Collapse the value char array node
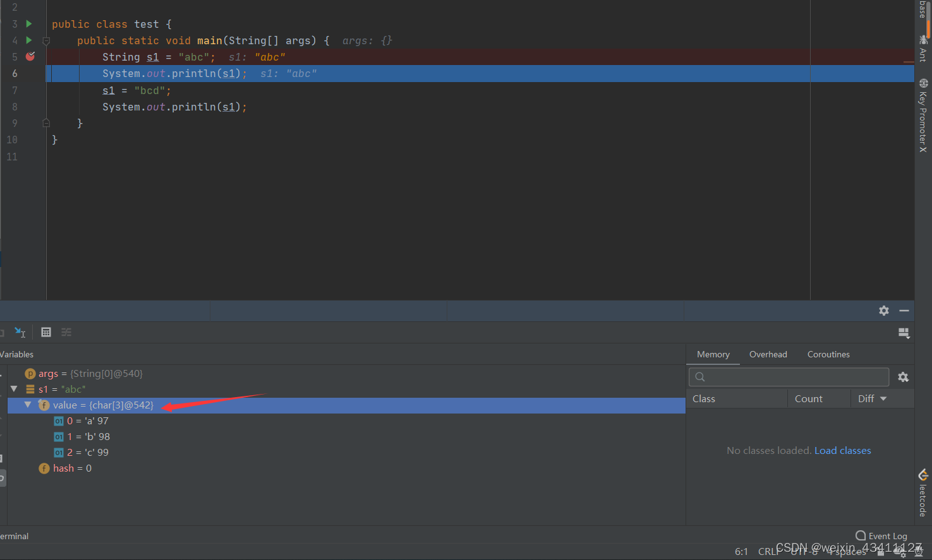Image resolution: width=932 pixels, height=560 pixels. tap(28, 405)
